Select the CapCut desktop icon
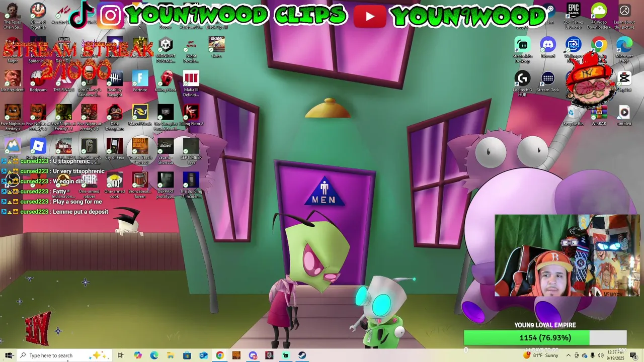Image resolution: width=644 pixels, height=362 pixels. click(624, 81)
